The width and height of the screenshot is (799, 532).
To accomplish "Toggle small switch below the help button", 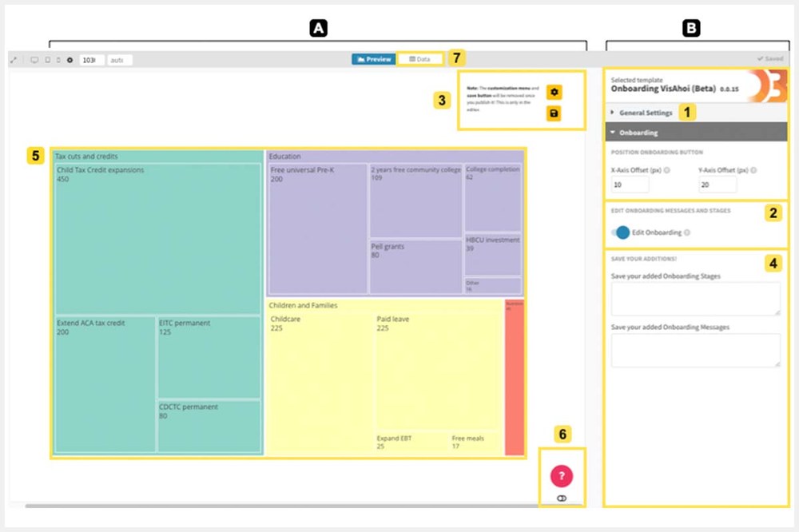I will click(562, 498).
